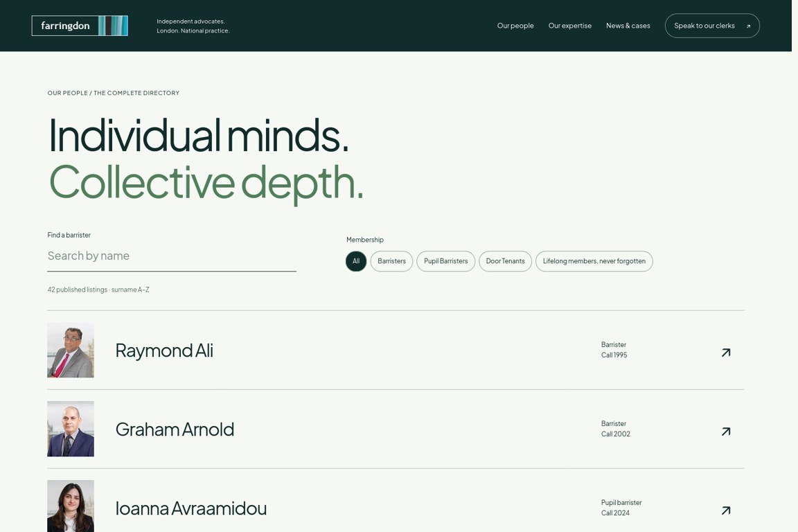
Task: Open the Our expertise menu
Action: pyautogui.click(x=569, y=26)
